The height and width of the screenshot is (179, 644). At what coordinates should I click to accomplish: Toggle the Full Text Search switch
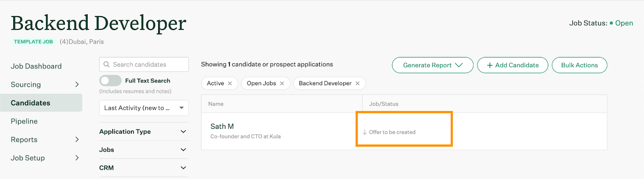point(110,80)
